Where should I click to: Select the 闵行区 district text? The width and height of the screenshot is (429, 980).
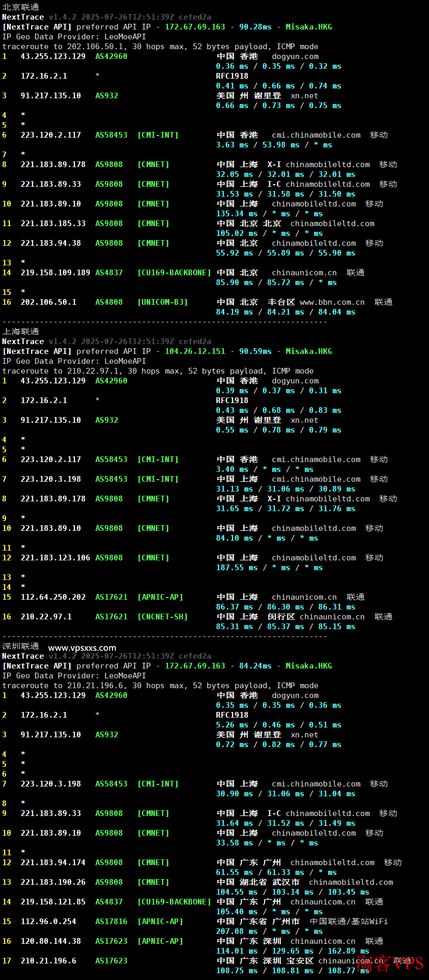tap(281, 617)
